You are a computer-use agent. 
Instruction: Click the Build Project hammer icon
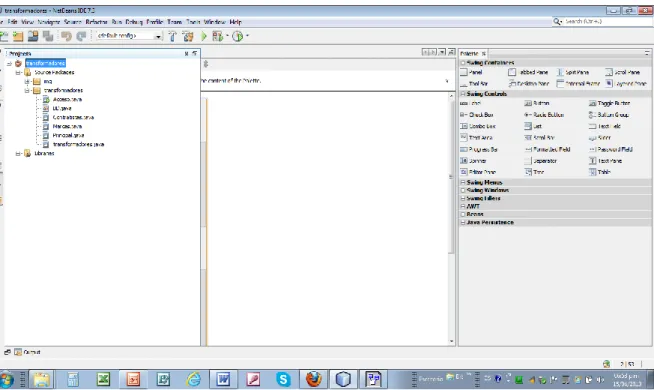point(173,37)
